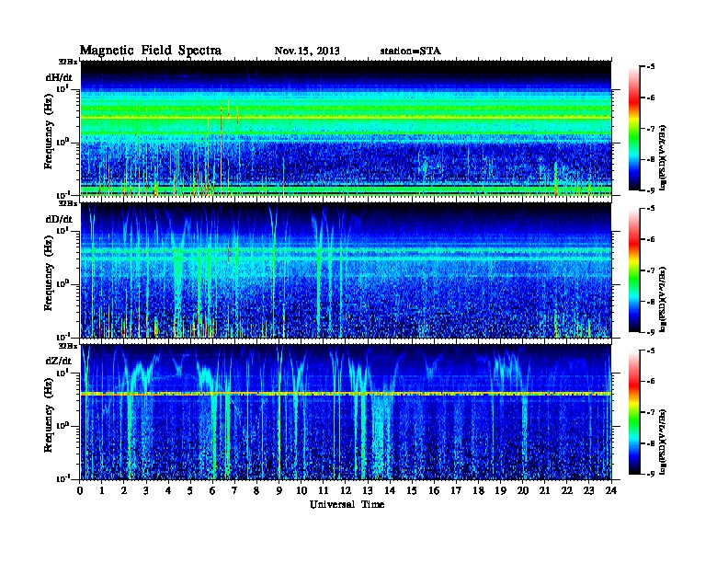The height and width of the screenshot is (563, 728).
Task: Click hour "7" on the Universal Time axis
Action: tap(235, 490)
